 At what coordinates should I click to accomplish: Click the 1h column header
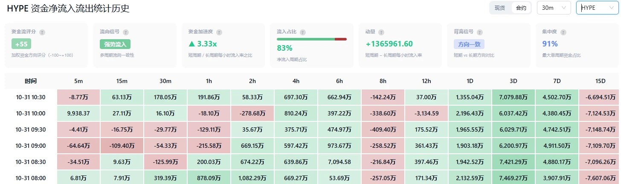pos(209,81)
